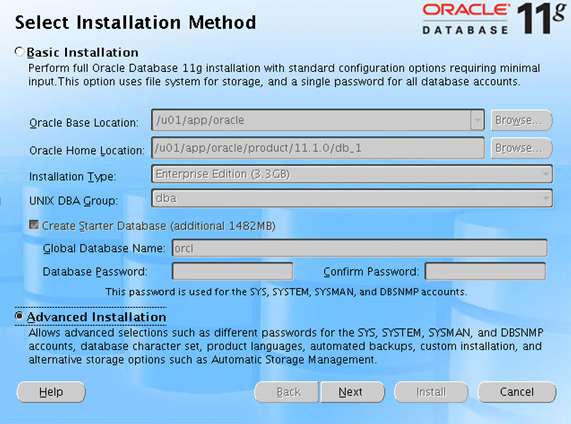Click the Database Password field
Screen dimensions: 571x424
(x=232, y=272)
